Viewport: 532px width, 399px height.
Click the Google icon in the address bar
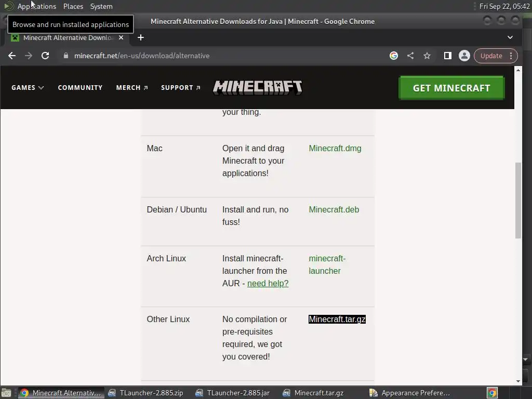[394, 56]
